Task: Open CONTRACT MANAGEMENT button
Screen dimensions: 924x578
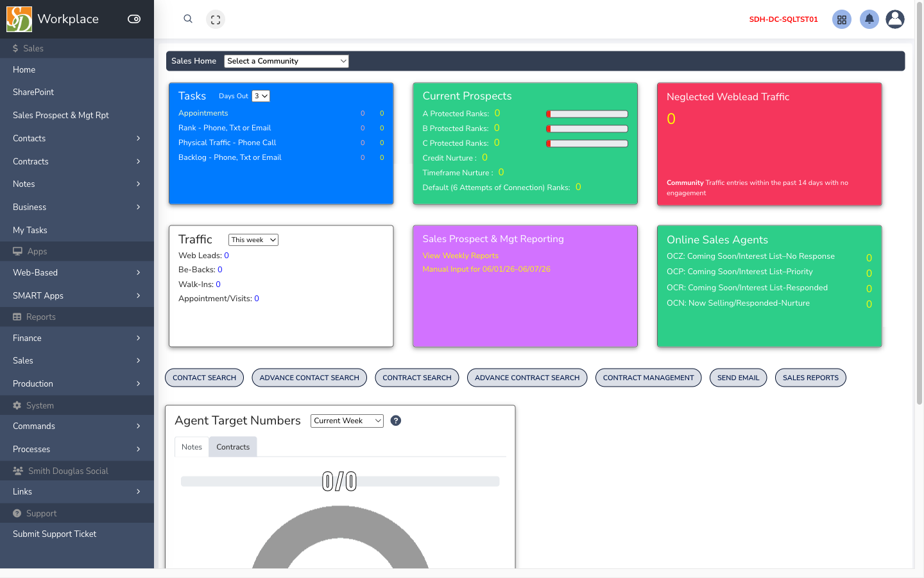Action: (x=649, y=378)
